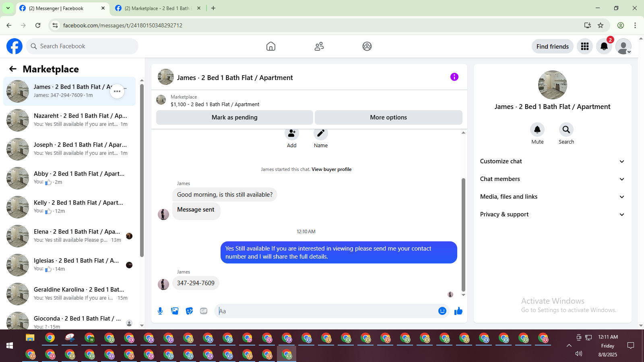644x362 pixels.
Task: Open Kelly conversation
Action: [x=69, y=207]
